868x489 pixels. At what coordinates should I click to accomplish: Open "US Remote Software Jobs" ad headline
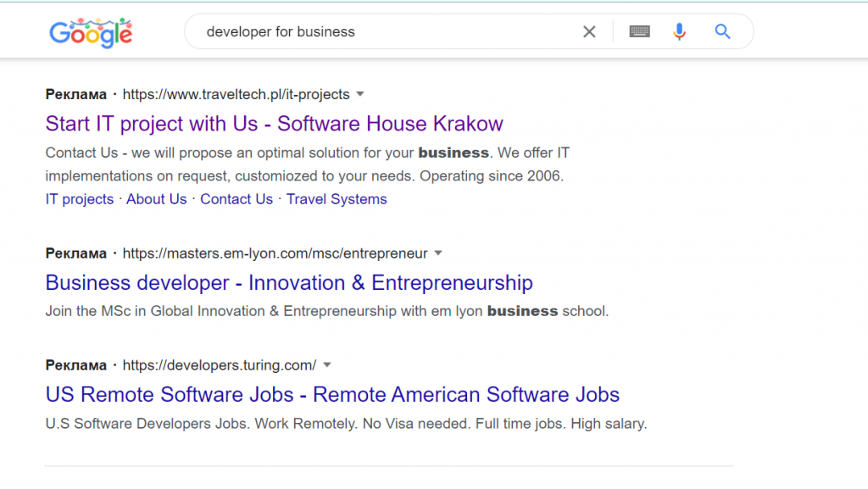pyautogui.click(x=332, y=395)
